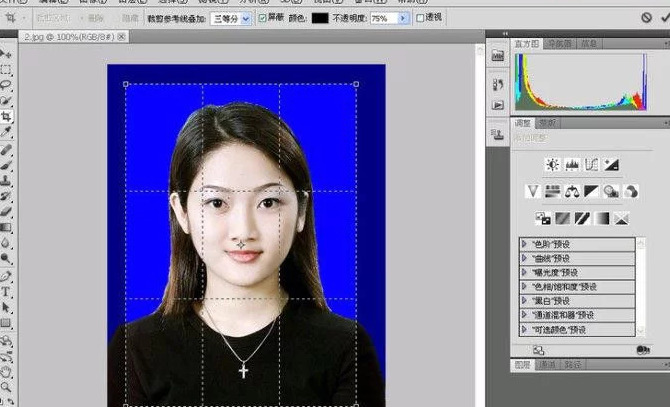
Task: Select the Move tool
Action: pyautogui.click(x=6, y=54)
